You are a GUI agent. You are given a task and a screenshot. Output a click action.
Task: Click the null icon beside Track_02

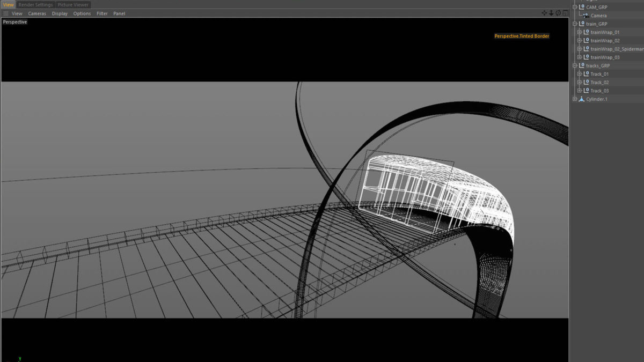586,83
